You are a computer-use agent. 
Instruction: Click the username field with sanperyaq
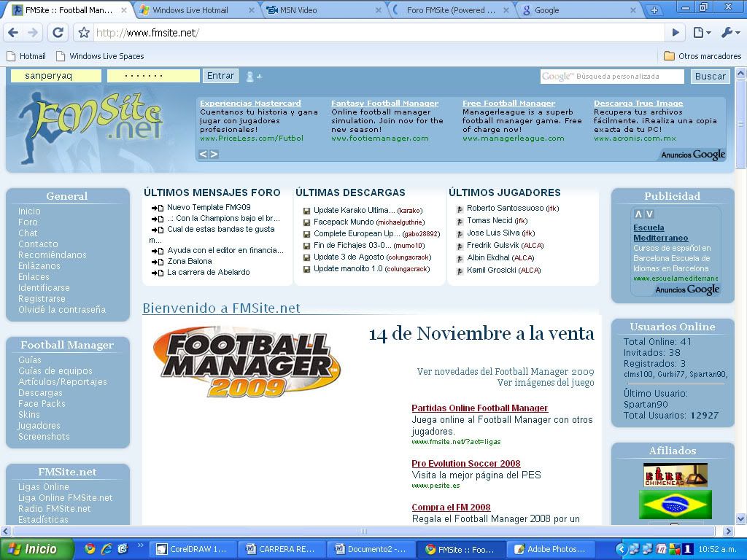[55, 76]
